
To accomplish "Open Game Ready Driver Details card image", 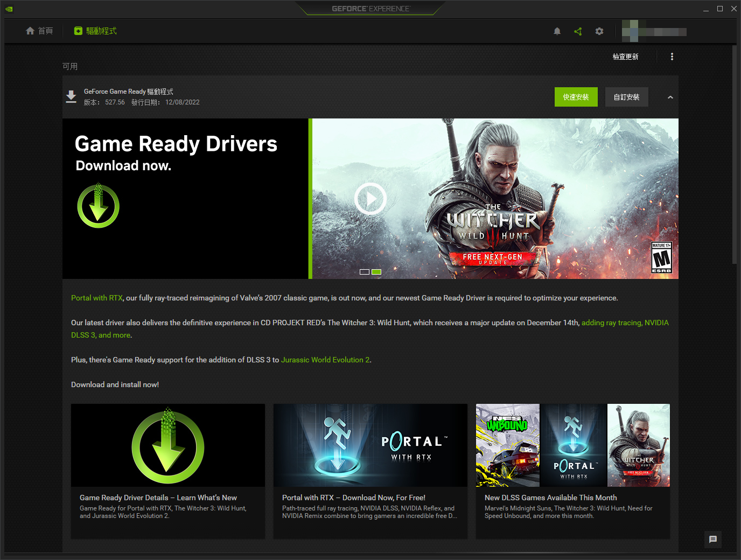I will 168,445.
